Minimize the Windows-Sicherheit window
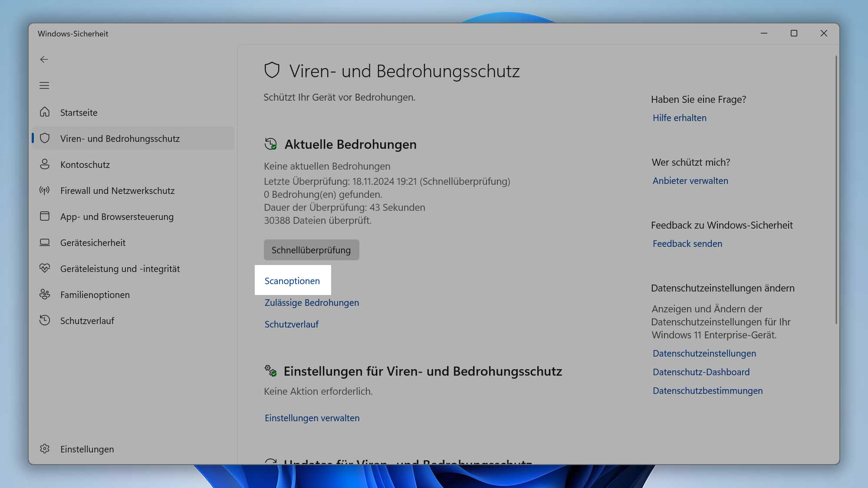Screen dimensions: 868x488 pyautogui.click(x=764, y=33)
